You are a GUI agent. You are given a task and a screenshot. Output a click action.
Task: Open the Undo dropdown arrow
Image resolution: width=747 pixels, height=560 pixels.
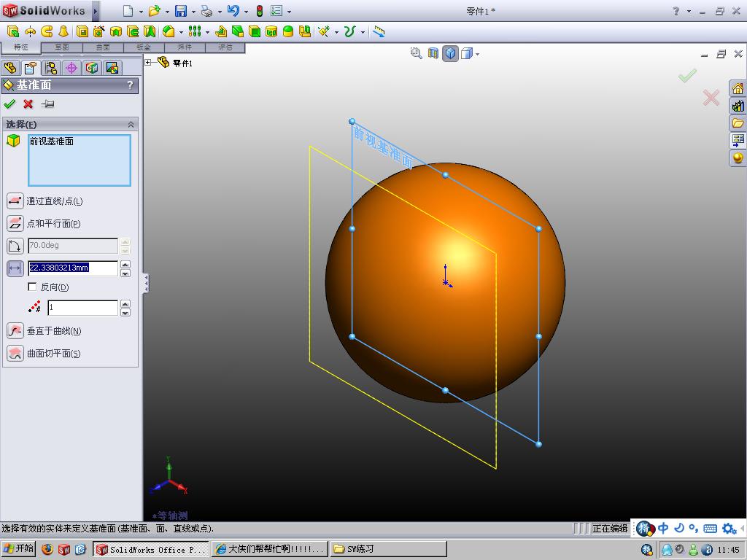[x=247, y=12]
